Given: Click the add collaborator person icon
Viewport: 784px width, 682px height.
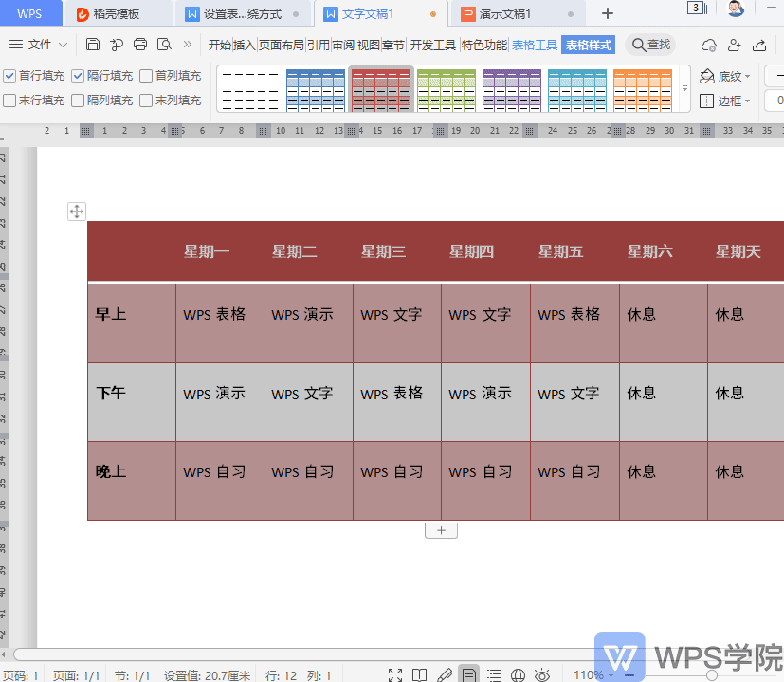Looking at the screenshot, I should pos(734,46).
